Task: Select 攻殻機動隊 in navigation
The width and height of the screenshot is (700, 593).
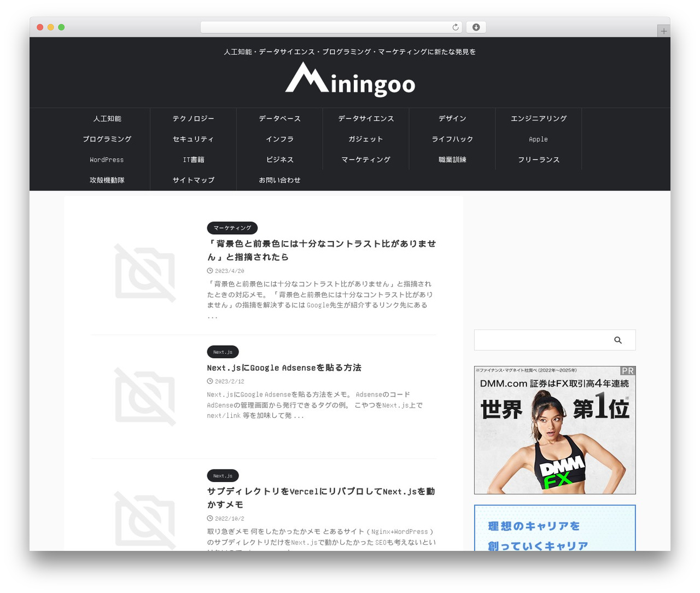Action: click(x=107, y=180)
